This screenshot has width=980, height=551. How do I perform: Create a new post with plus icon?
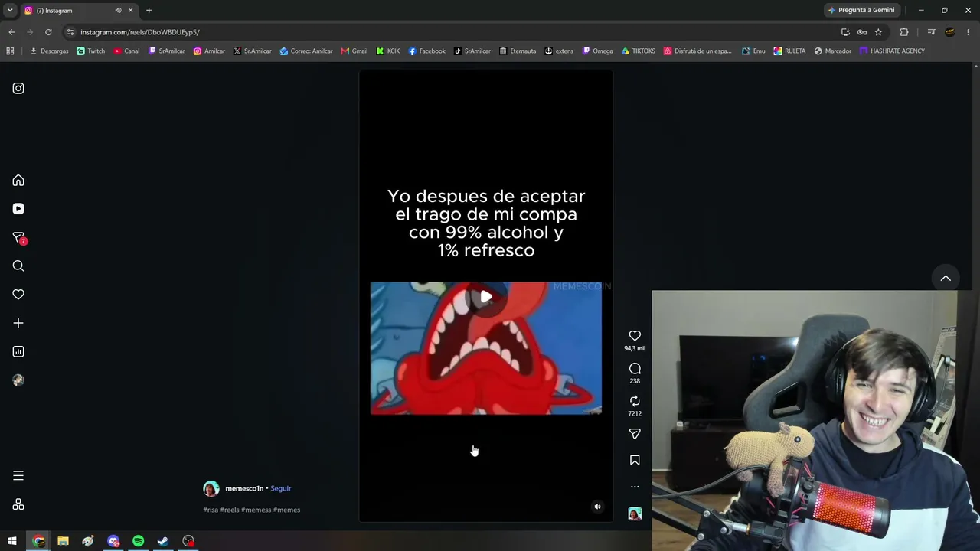tap(18, 323)
